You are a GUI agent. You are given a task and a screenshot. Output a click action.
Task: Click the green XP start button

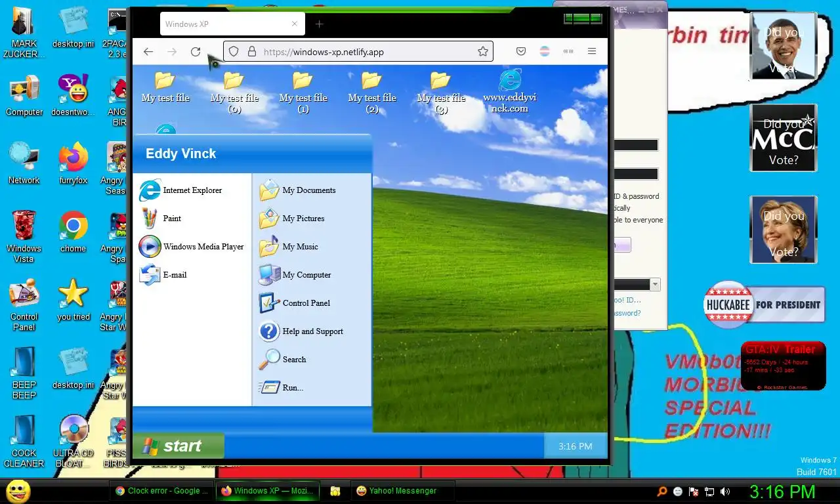(178, 446)
